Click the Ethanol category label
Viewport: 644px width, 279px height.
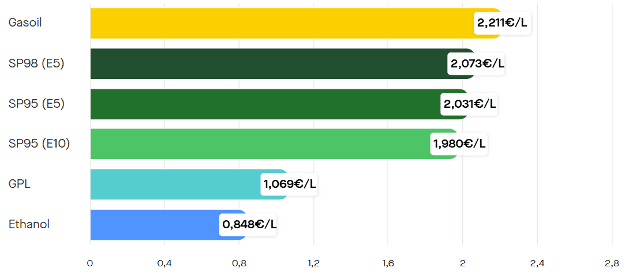29,225
